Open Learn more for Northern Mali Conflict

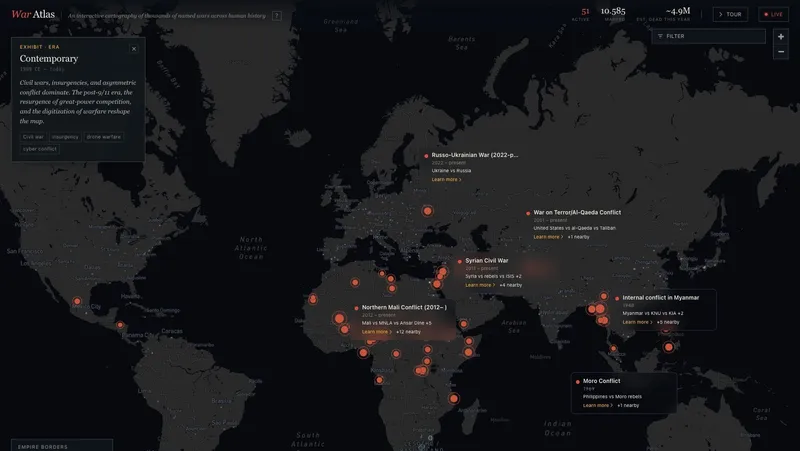pos(377,332)
